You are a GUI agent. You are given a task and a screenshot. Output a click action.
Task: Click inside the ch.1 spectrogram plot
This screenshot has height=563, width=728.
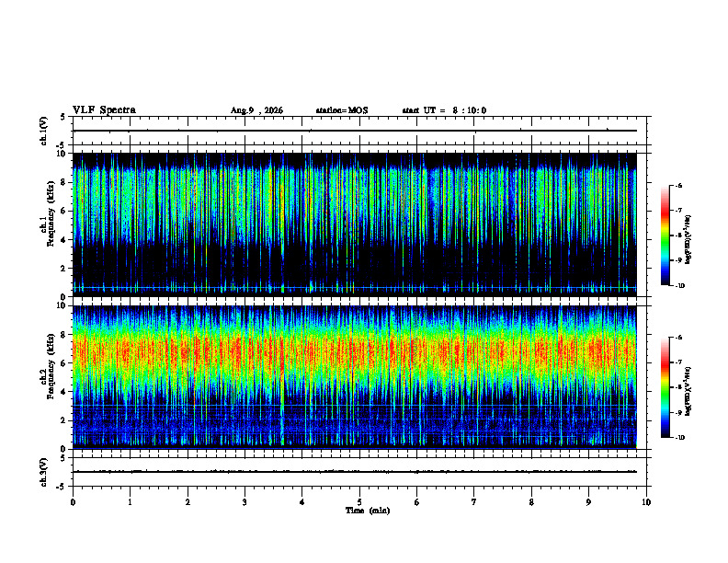(x=354, y=224)
